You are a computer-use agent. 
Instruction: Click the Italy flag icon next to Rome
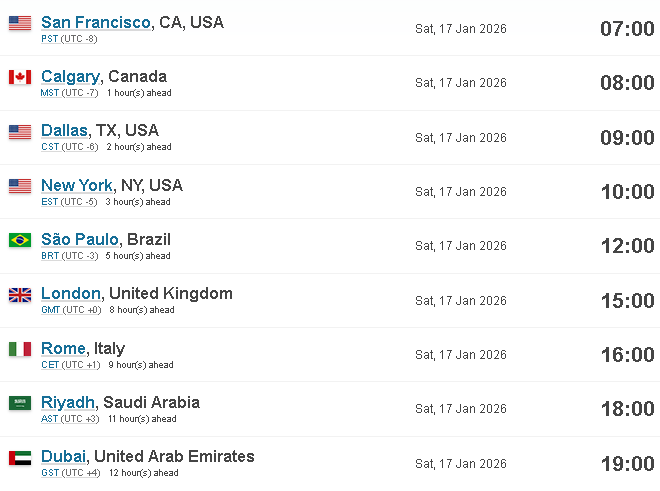pos(20,349)
